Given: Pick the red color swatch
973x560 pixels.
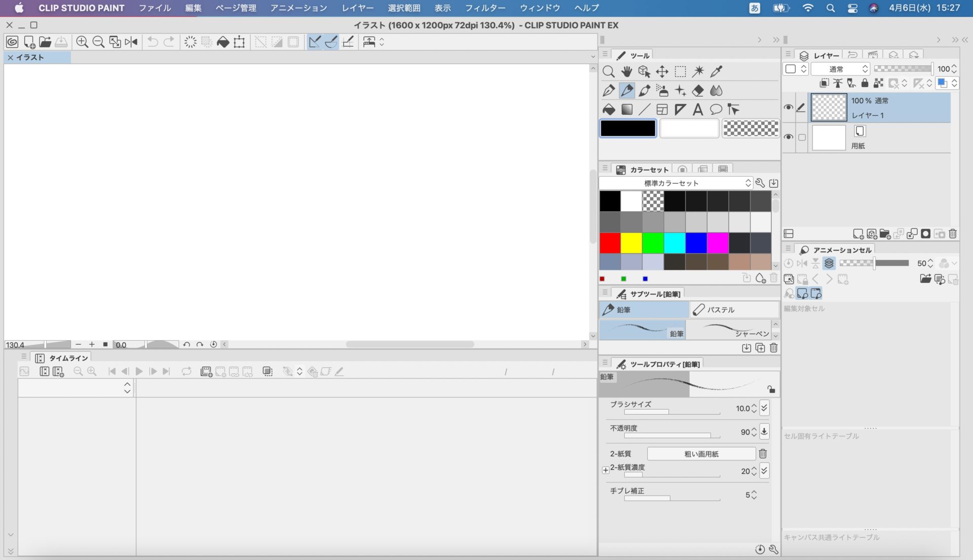Looking at the screenshot, I should (x=610, y=243).
